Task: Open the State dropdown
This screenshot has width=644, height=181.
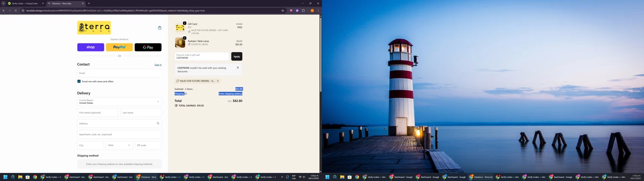Action: pos(119,145)
